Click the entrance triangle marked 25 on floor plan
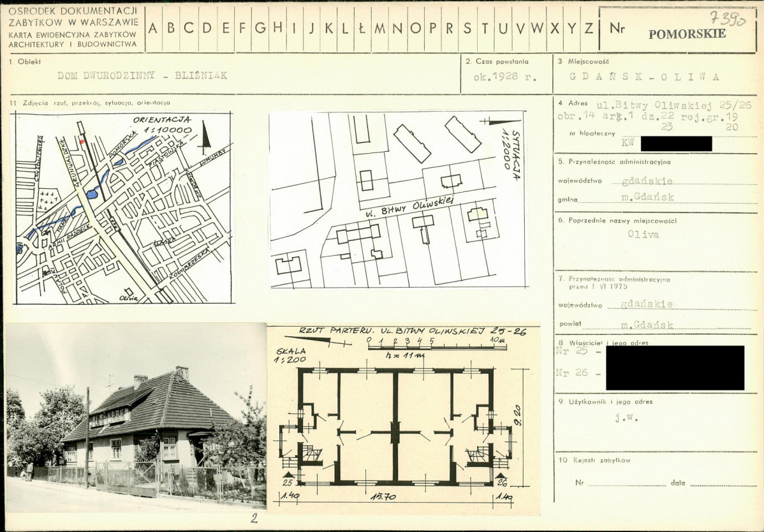This screenshot has width=764, height=532. pos(289,475)
